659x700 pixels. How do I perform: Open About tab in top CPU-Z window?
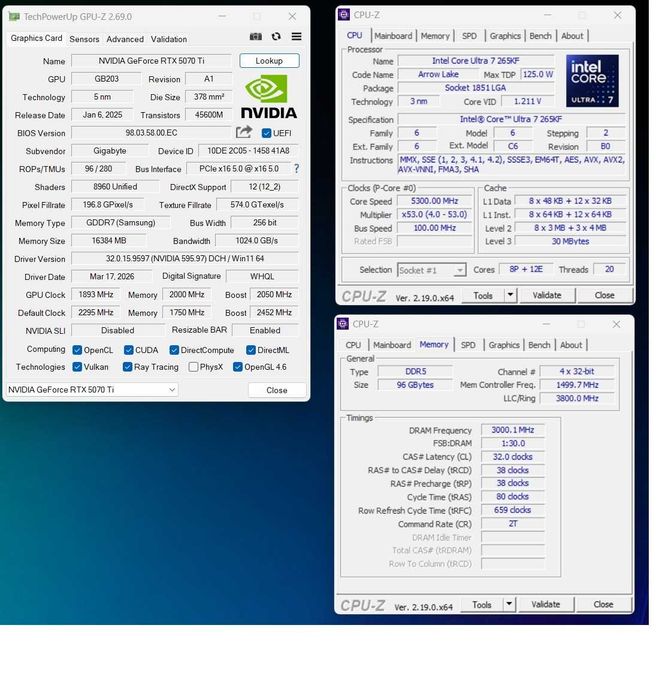tap(572, 36)
